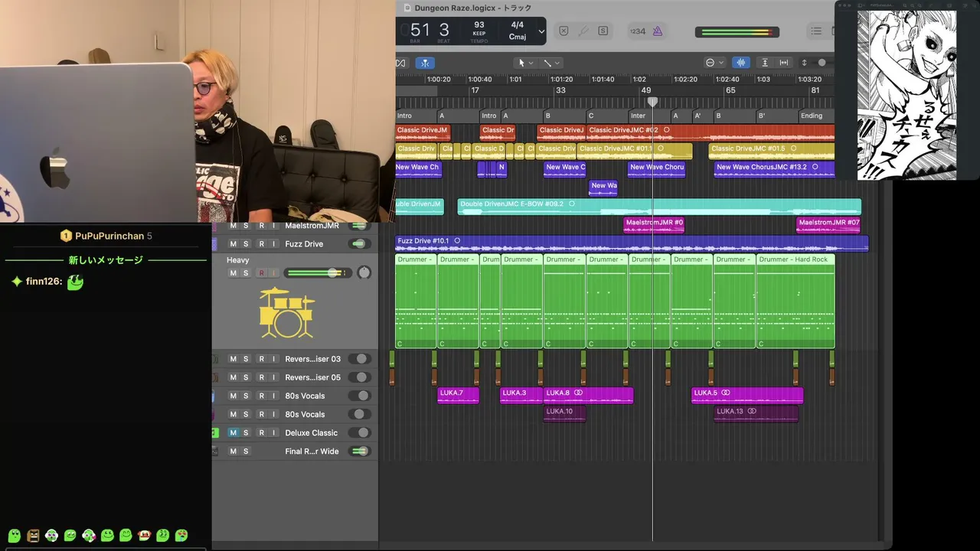Solo the Final R...r Wide track
980x551 pixels.
[x=246, y=452]
